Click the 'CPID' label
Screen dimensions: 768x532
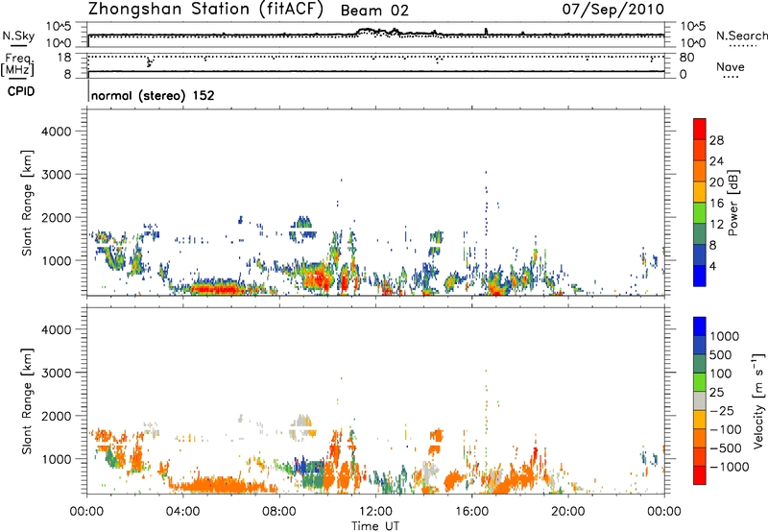coord(21,91)
